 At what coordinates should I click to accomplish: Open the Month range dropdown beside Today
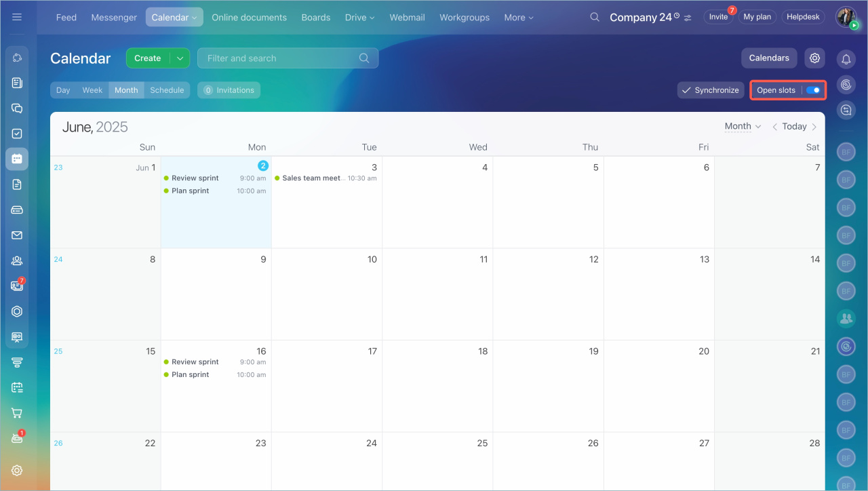[x=743, y=126]
